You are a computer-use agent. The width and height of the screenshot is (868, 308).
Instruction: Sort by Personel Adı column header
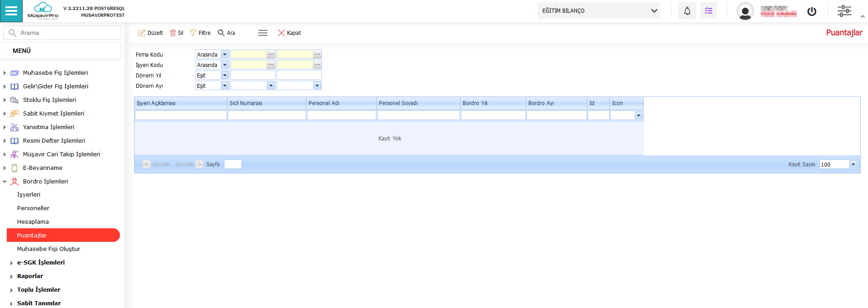coord(341,103)
